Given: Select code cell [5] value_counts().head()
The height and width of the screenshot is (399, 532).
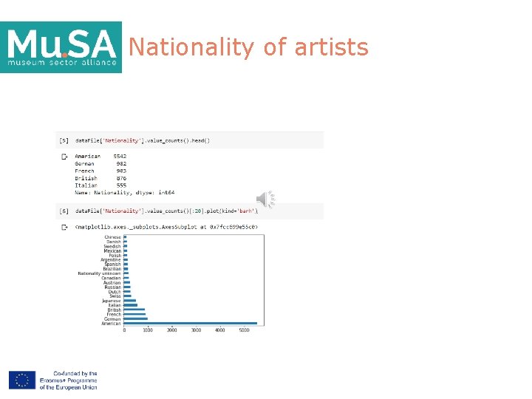Looking at the screenshot, I should [189, 140].
